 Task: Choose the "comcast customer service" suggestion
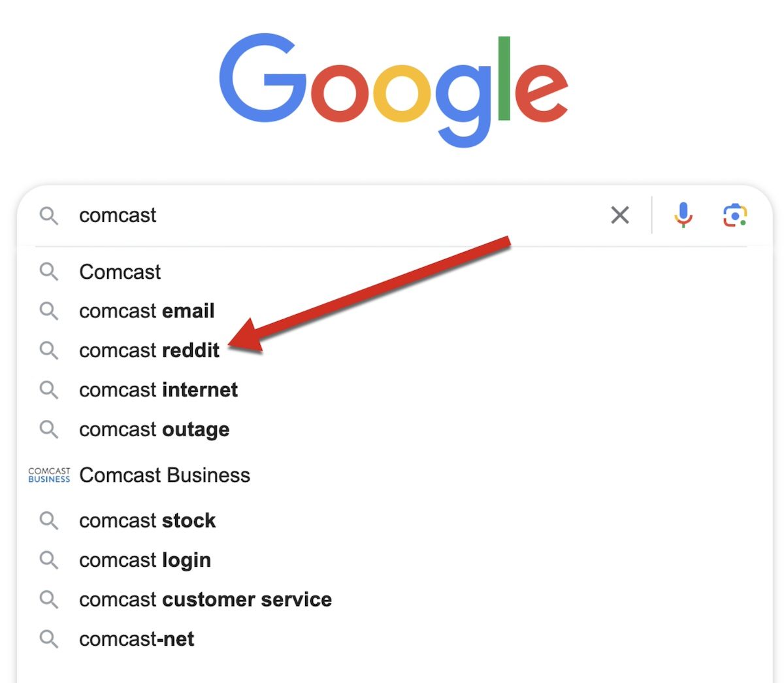(x=205, y=599)
